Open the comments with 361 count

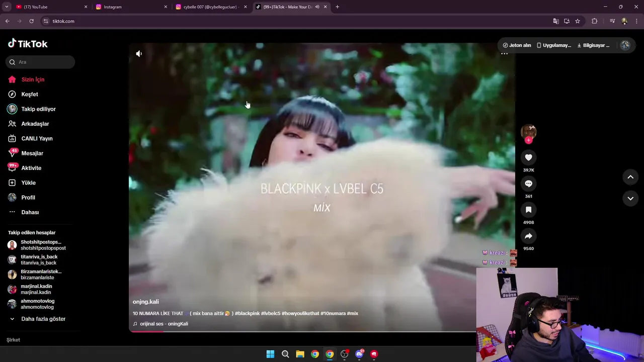[x=528, y=184]
